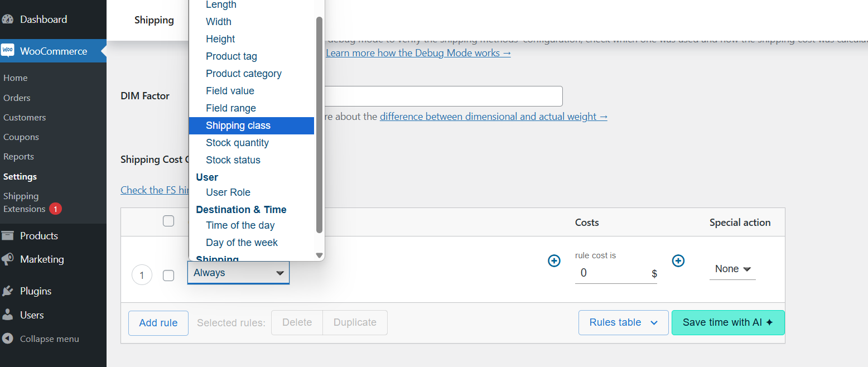This screenshot has width=868, height=367.
Task: Open the None special action dropdown
Action: point(732,268)
